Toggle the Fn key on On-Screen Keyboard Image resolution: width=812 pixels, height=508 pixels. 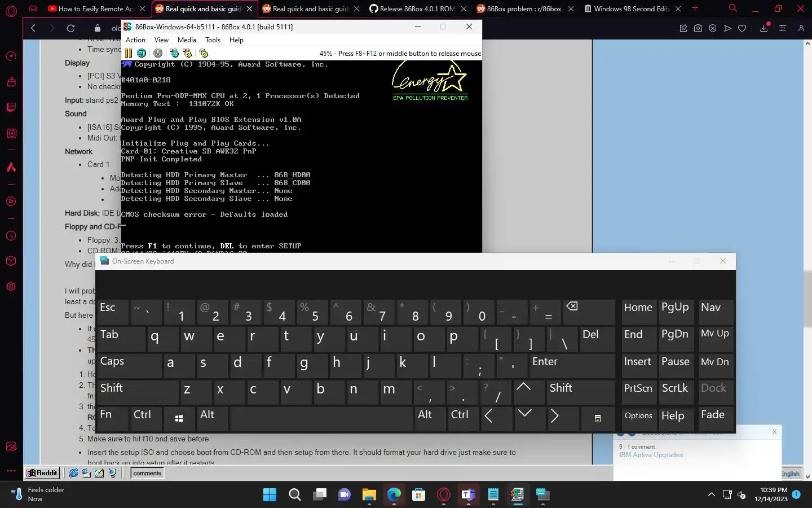click(x=113, y=419)
